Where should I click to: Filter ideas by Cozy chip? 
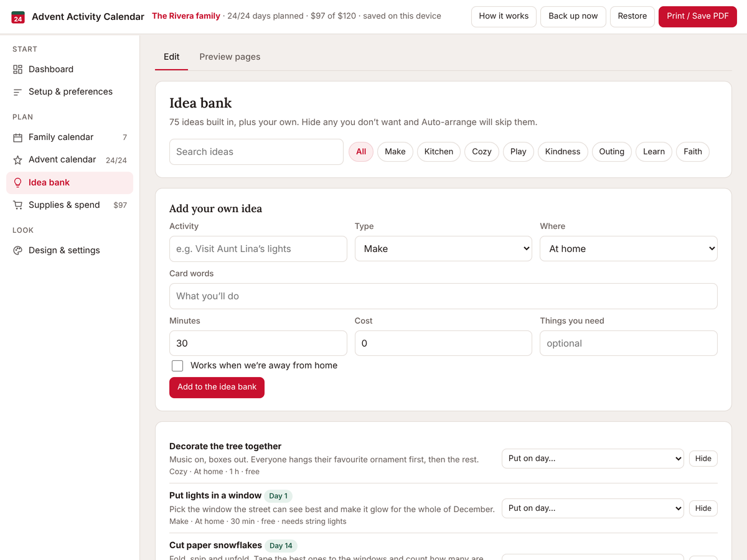click(482, 152)
